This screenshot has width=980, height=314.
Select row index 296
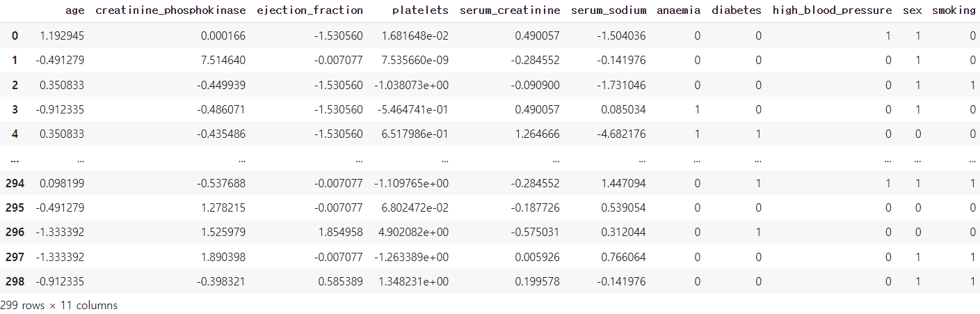pos(15,232)
